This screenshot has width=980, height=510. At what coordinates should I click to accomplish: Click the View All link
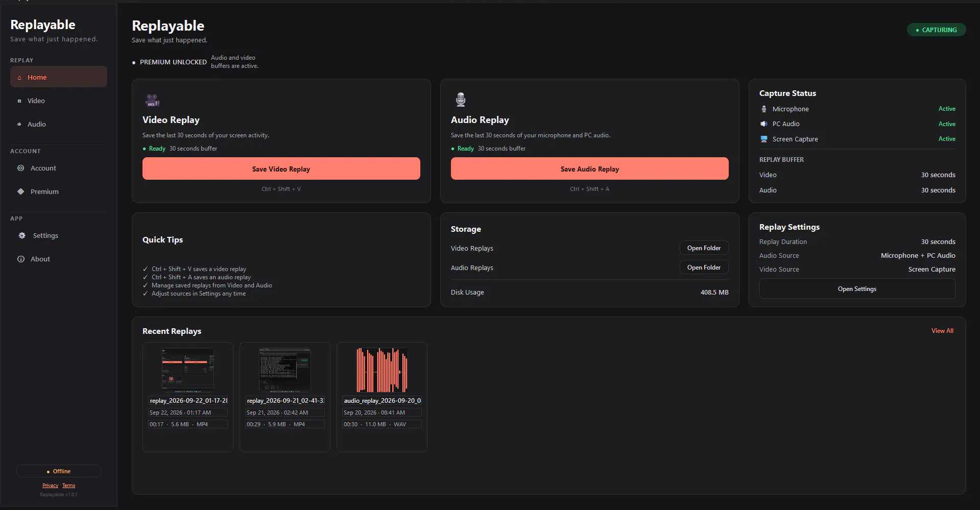coord(942,331)
